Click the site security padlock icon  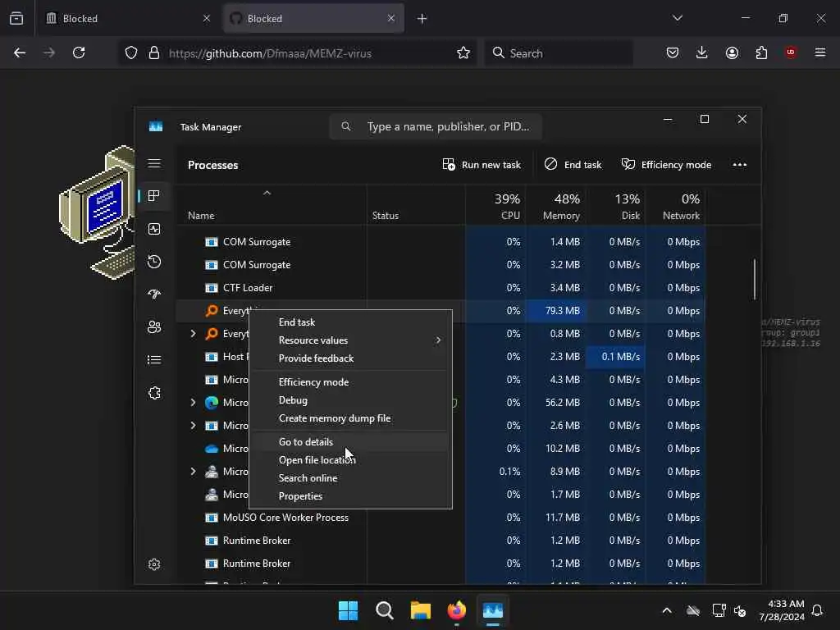click(154, 52)
